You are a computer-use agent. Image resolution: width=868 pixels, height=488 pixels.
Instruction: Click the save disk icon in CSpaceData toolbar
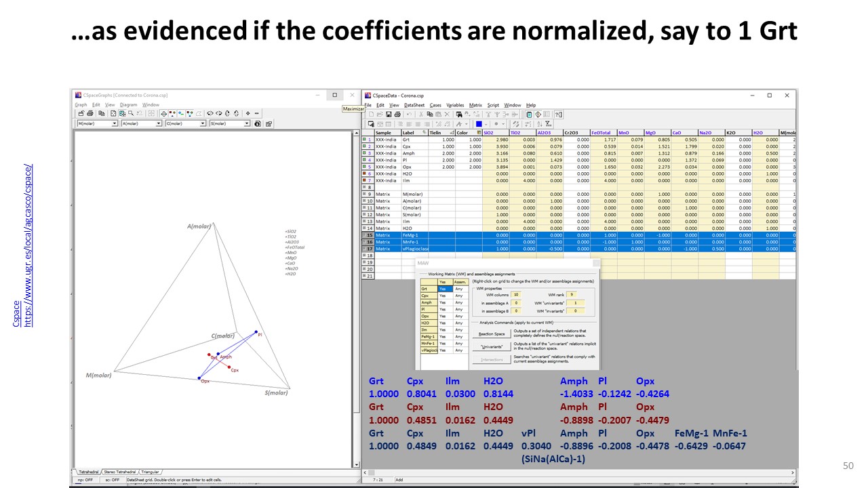point(388,115)
